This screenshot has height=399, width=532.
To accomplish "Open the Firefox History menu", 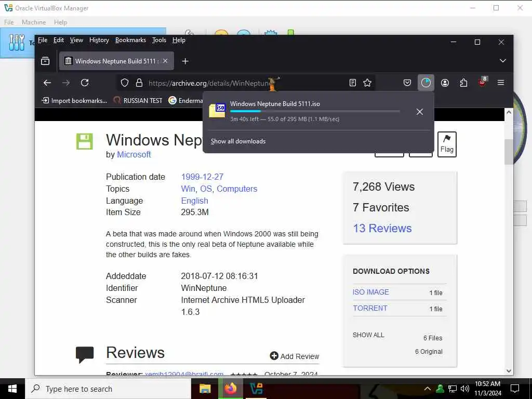I will pyautogui.click(x=99, y=40).
